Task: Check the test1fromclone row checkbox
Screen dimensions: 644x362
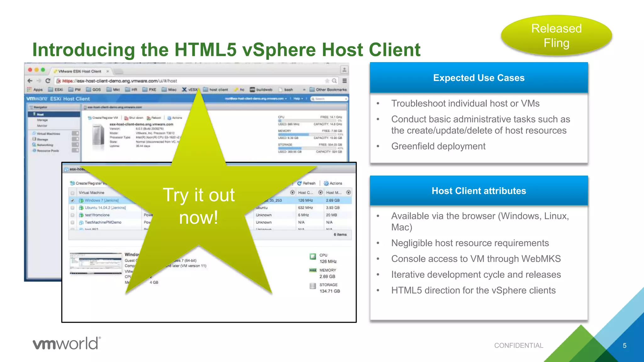Action: [x=73, y=215]
